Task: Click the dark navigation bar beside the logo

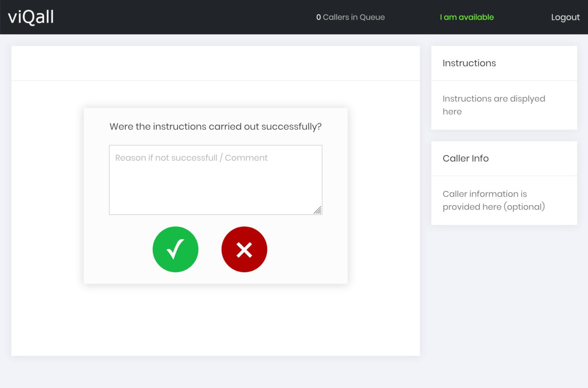Action: 175,17
